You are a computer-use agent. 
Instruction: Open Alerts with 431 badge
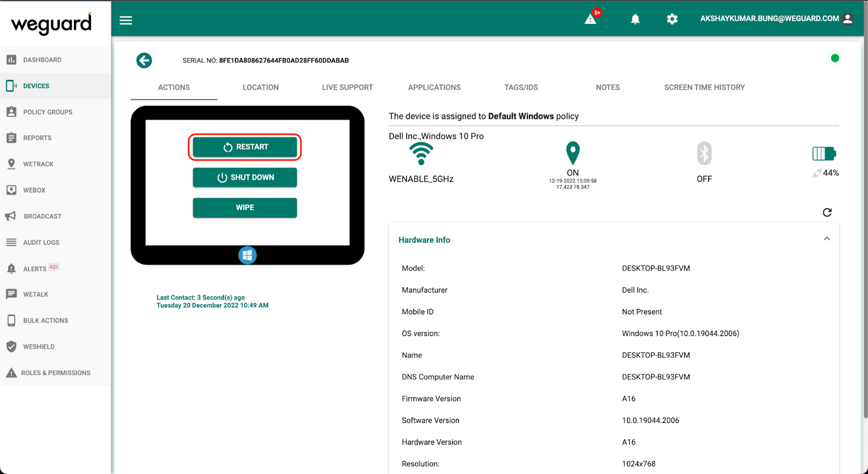pos(55,268)
